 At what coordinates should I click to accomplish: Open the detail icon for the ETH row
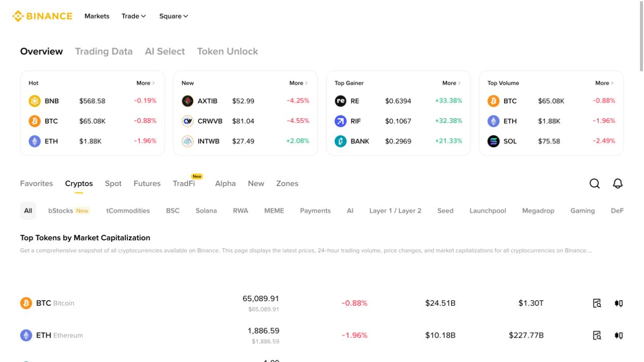[x=597, y=335]
